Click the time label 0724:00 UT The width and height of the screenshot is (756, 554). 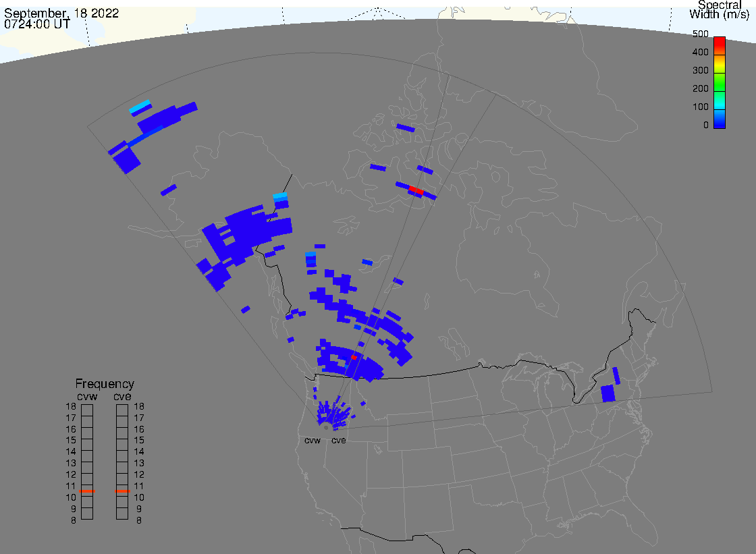click(x=37, y=24)
